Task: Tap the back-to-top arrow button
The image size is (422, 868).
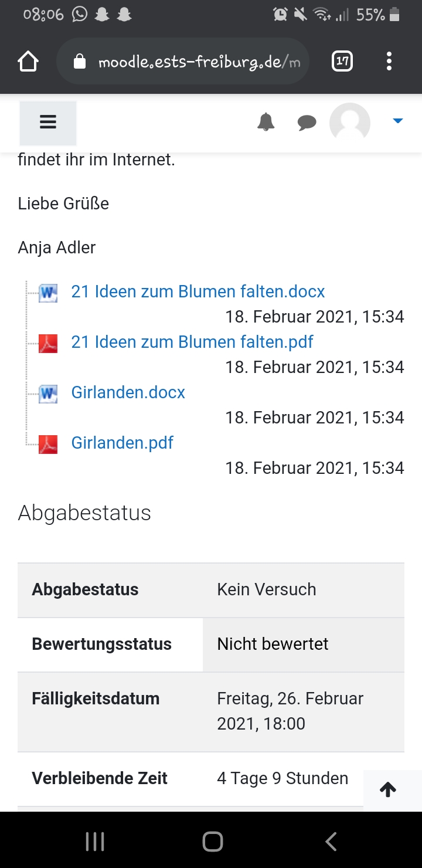Action: click(388, 790)
